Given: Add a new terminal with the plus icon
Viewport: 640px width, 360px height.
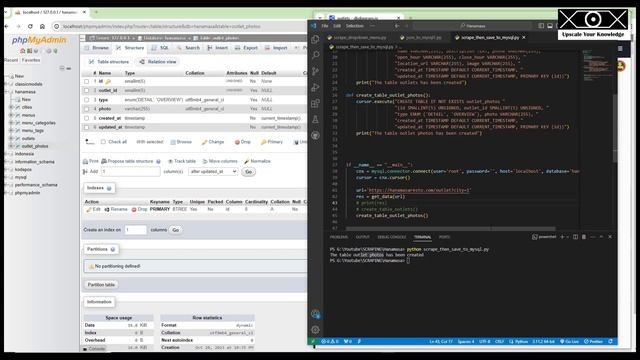Looking at the screenshot, I should [562, 237].
